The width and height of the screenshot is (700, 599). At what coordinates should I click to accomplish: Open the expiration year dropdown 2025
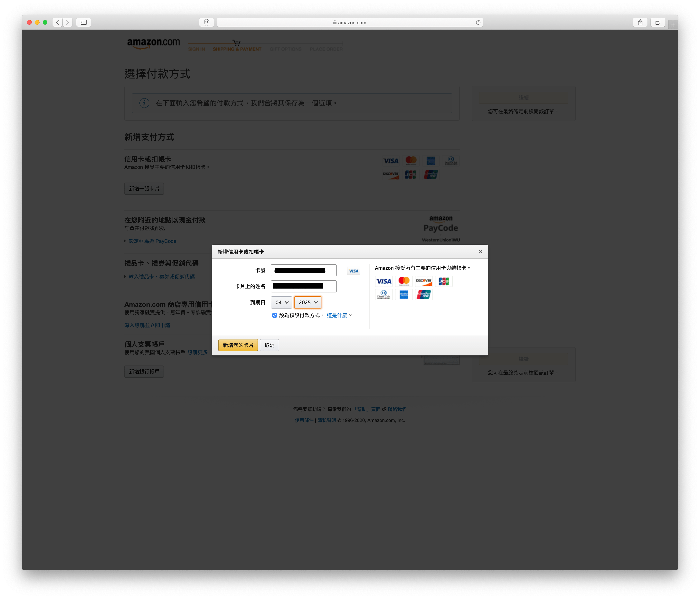307,302
